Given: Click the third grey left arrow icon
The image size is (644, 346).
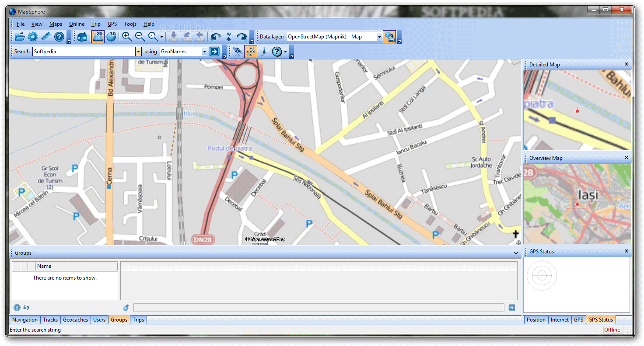Looking at the screenshot, I should (200, 37).
